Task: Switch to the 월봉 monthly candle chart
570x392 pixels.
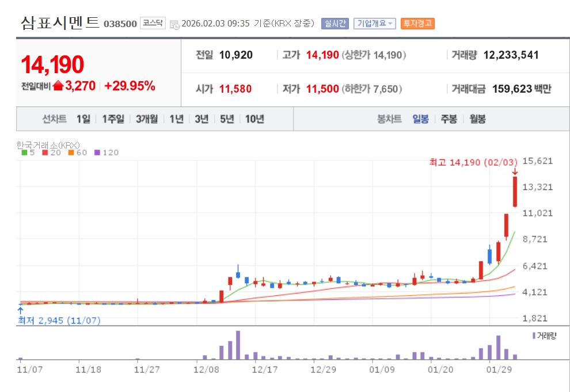Action: [x=477, y=119]
